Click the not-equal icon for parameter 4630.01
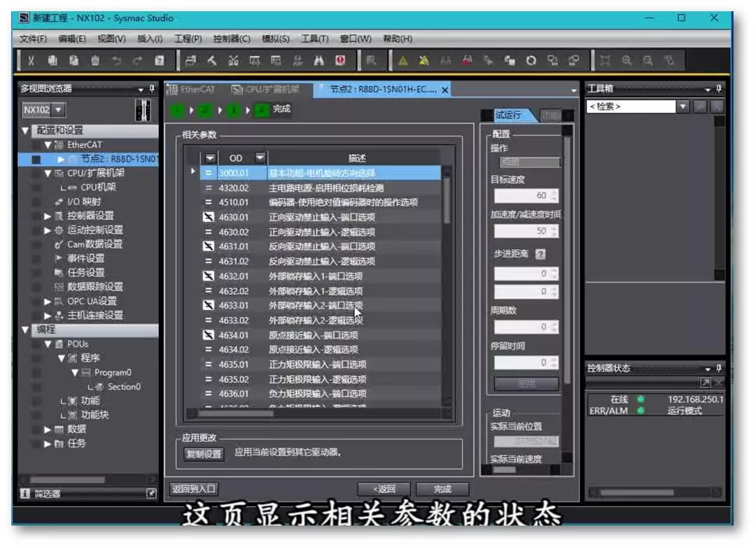The width and height of the screenshot is (756, 548). tap(208, 217)
